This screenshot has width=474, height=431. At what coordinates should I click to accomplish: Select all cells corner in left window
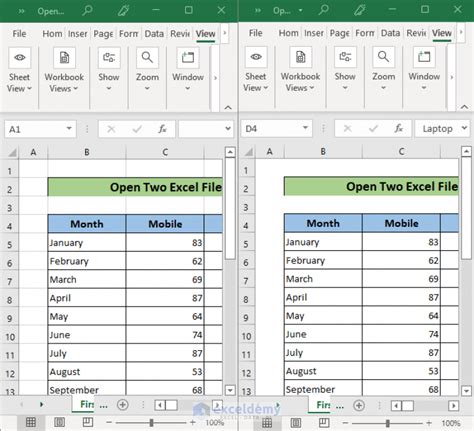(12, 153)
